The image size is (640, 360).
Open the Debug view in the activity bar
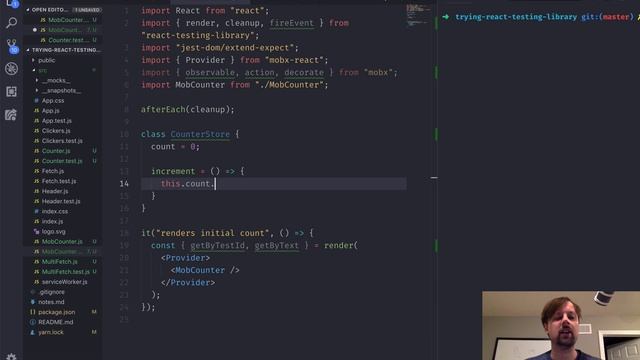click(x=11, y=69)
